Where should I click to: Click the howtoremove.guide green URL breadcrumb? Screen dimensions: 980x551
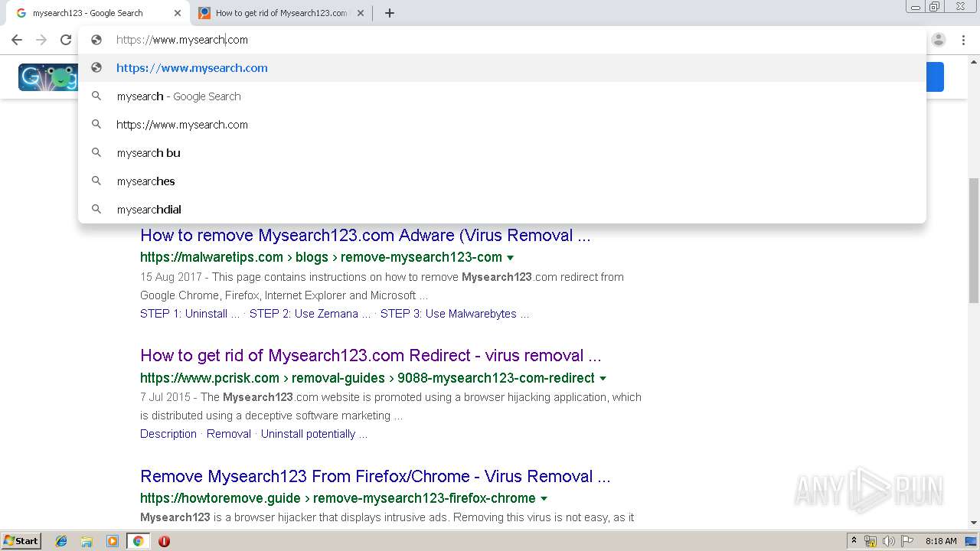tap(338, 498)
